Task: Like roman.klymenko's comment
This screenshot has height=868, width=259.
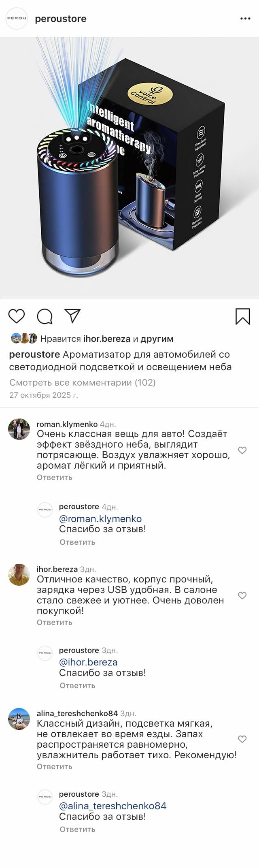Action: pos(242,450)
